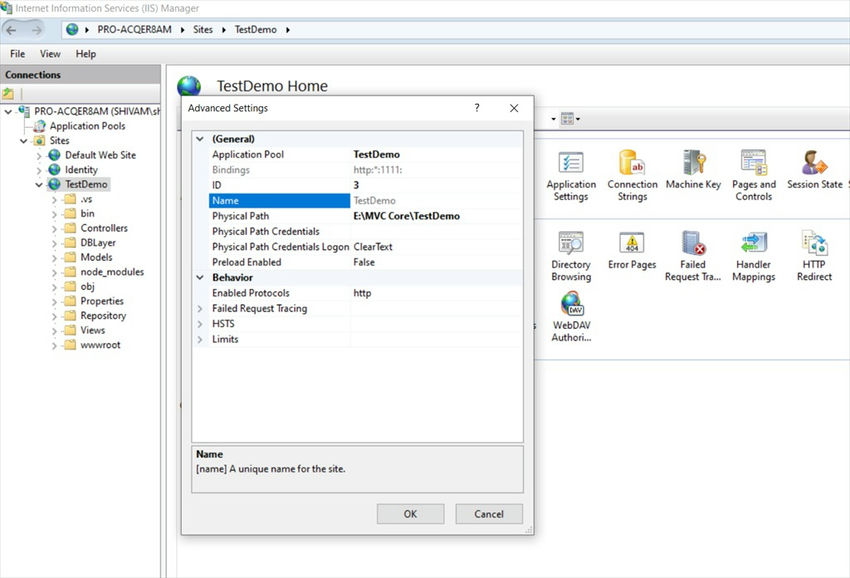Click the Back navigation arrow
Image resolution: width=850 pixels, height=578 pixels.
11,30
